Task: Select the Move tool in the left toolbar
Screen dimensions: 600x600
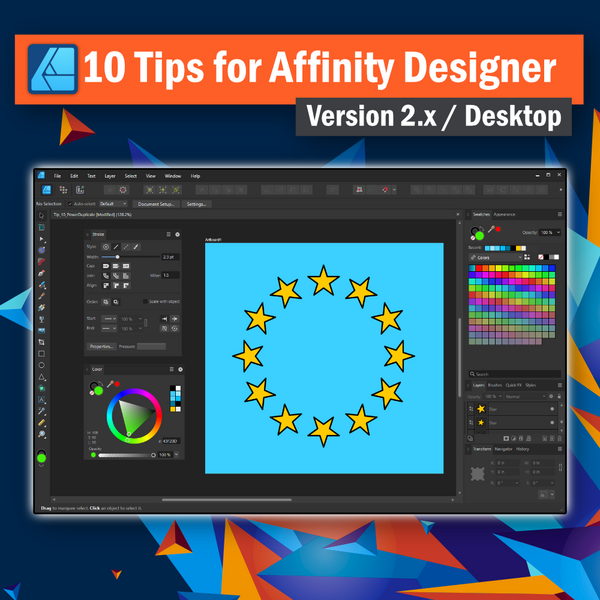Action: 41,216
